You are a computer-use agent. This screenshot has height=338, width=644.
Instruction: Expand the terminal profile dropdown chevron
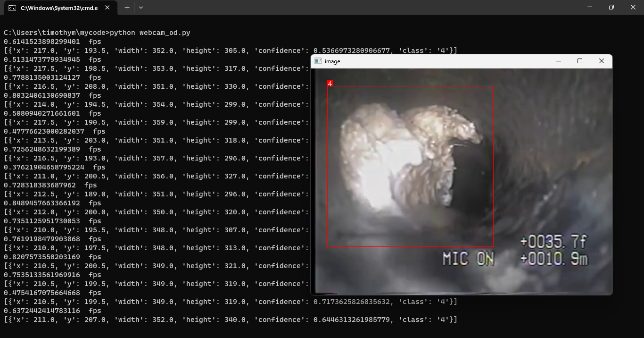(x=140, y=8)
